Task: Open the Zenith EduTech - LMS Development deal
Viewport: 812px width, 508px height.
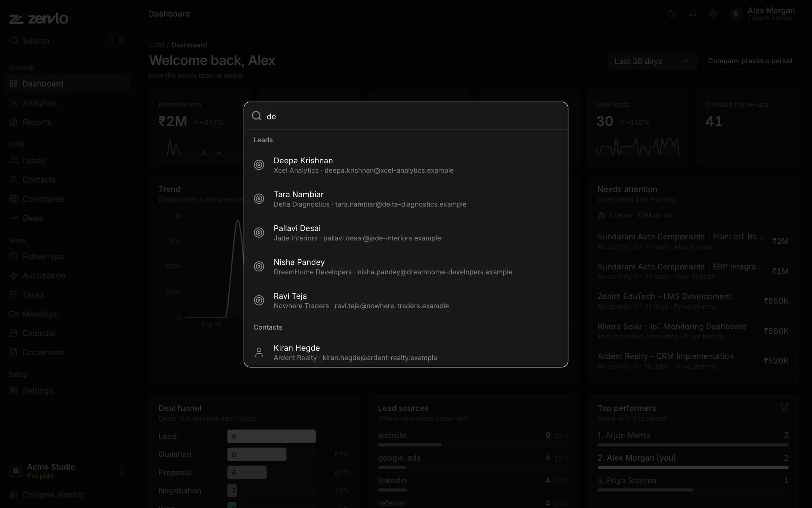Action: 693,301
